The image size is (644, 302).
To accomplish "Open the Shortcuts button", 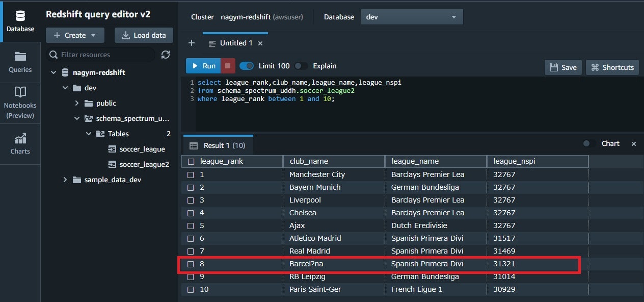I will (612, 67).
